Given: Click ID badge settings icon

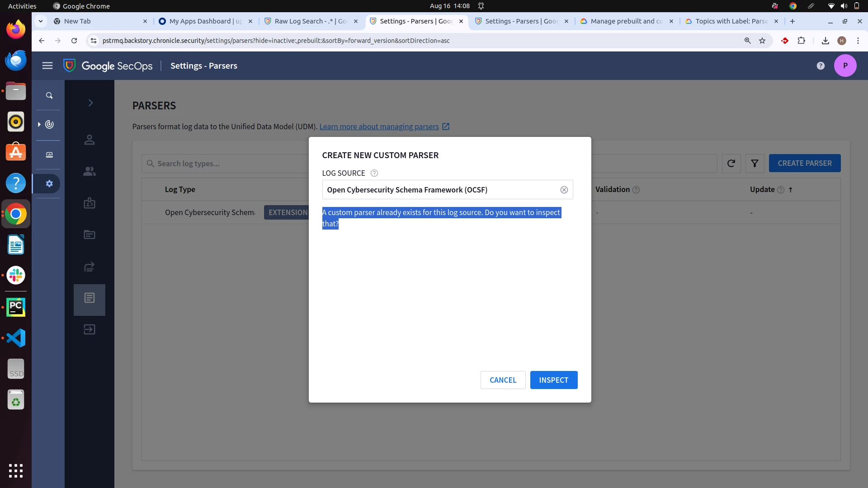Looking at the screenshot, I should point(90,203).
